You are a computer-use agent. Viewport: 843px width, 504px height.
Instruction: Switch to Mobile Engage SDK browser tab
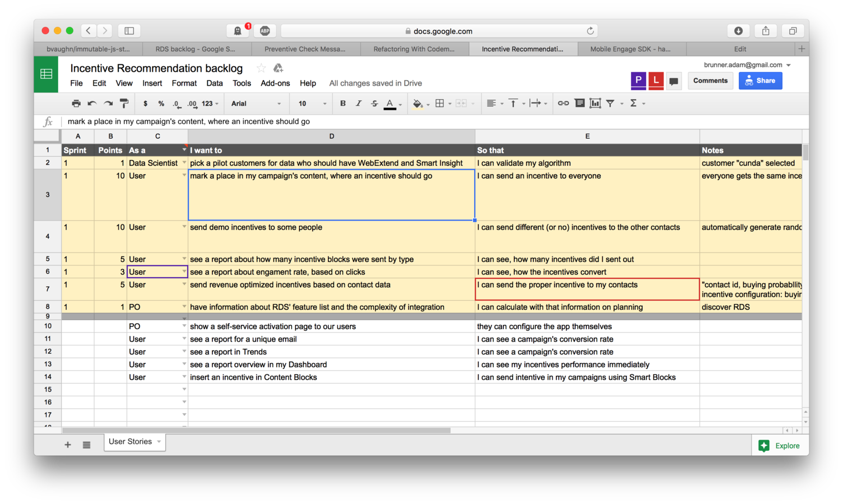point(631,49)
